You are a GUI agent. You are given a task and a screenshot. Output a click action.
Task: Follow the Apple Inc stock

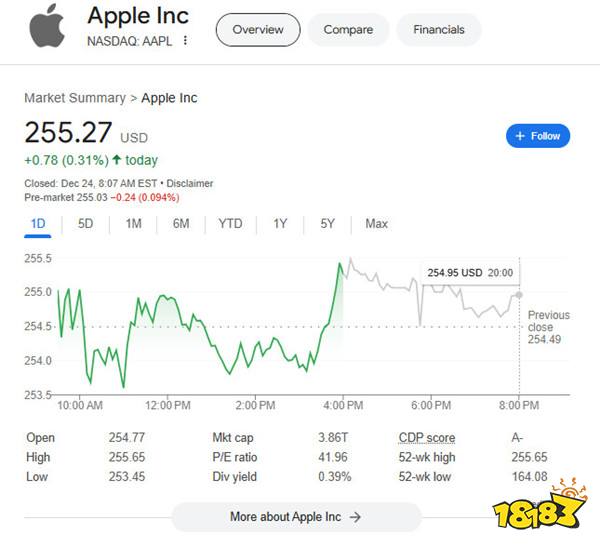(538, 136)
